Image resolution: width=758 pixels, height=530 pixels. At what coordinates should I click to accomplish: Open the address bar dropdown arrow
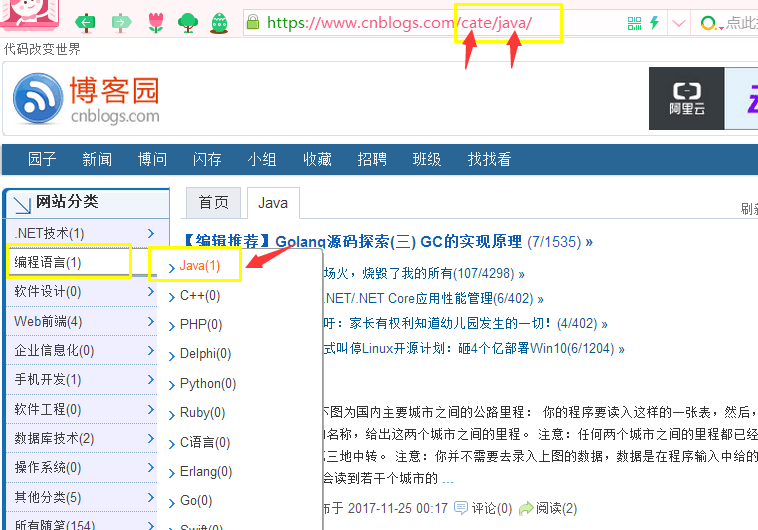(x=679, y=23)
